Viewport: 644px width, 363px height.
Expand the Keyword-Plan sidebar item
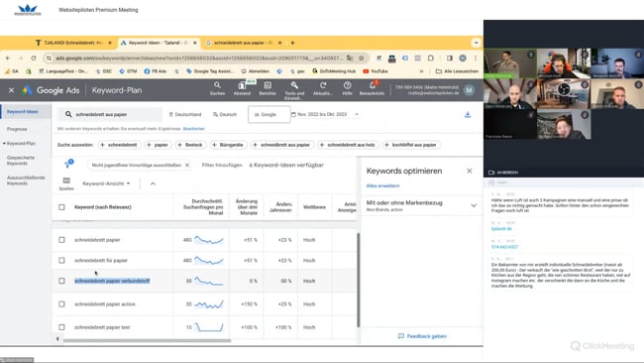(19, 144)
